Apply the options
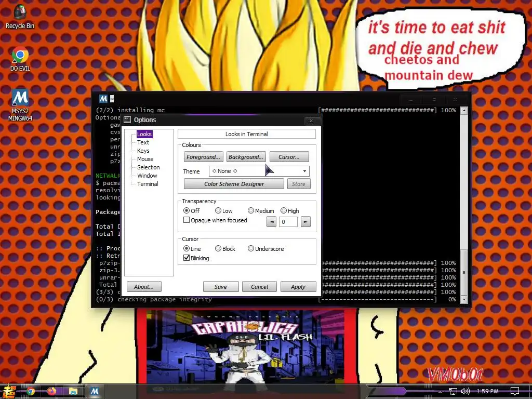 click(298, 287)
